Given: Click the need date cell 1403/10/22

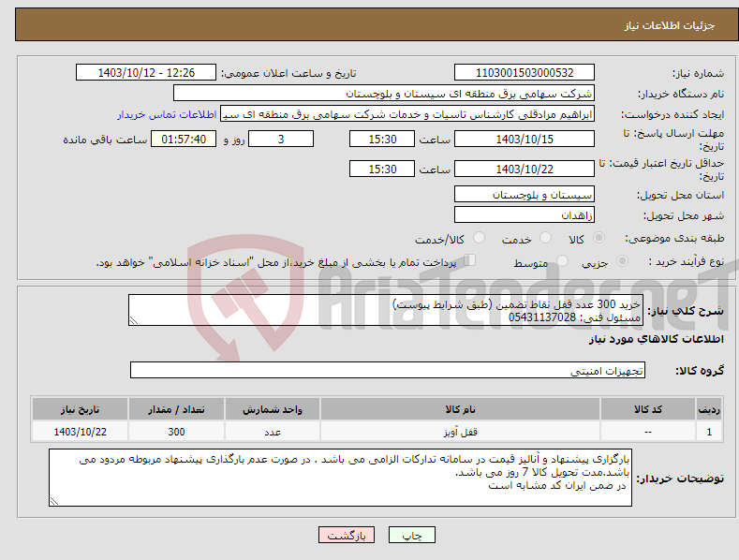Looking at the screenshot, I should 80,432.
